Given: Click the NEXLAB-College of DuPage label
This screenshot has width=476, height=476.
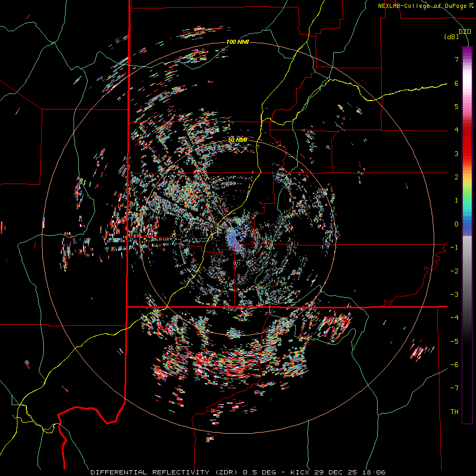Looking at the screenshot, I should (x=425, y=6).
